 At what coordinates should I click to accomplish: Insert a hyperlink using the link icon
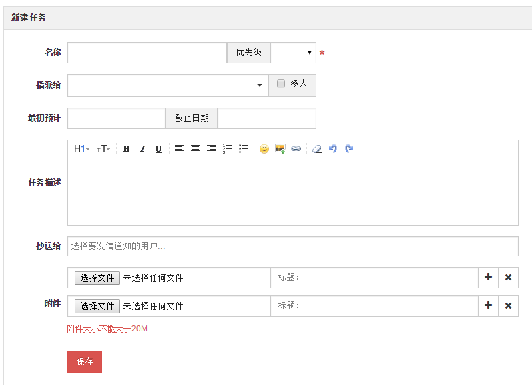[296, 149]
